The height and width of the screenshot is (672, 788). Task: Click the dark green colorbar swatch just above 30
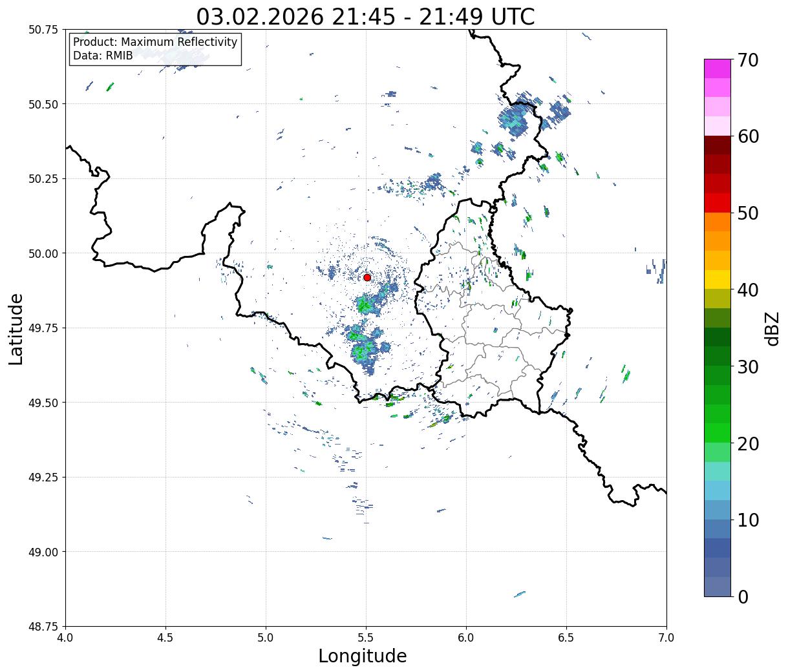(718, 356)
